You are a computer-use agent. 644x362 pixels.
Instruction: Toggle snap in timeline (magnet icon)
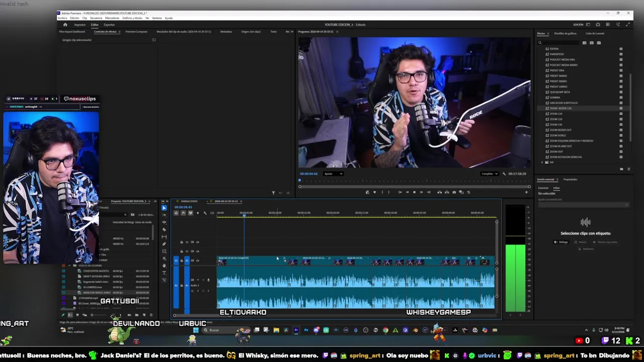[x=183, y=213]
